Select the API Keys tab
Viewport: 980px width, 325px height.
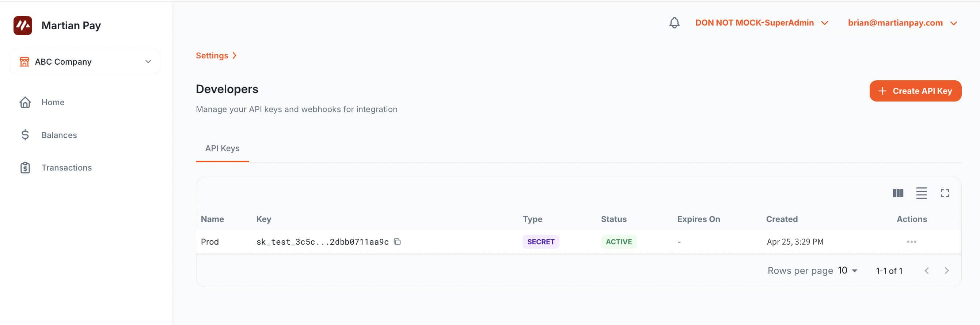pyautogui.click(x=222, y=148)
